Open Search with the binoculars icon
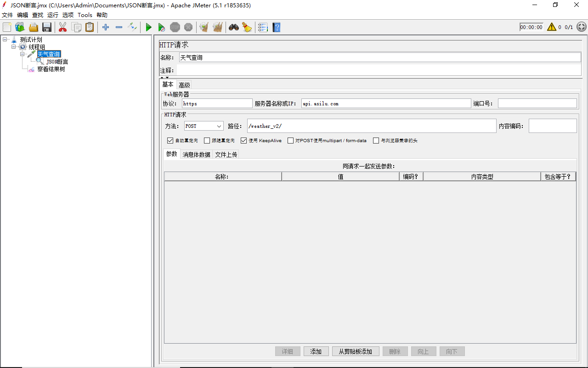Image resolution: width=588 pixels, height=368 pixels. pos(234,27)
